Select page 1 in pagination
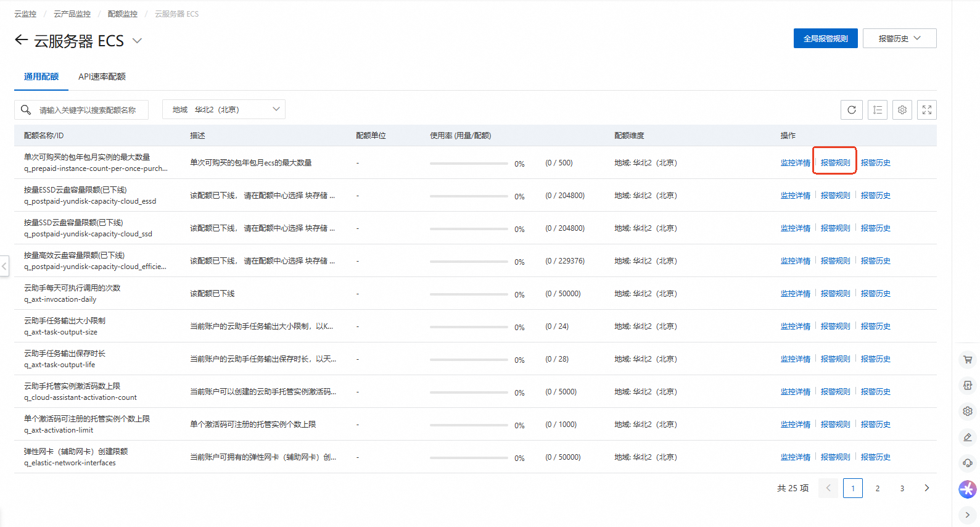 [853, 488]
